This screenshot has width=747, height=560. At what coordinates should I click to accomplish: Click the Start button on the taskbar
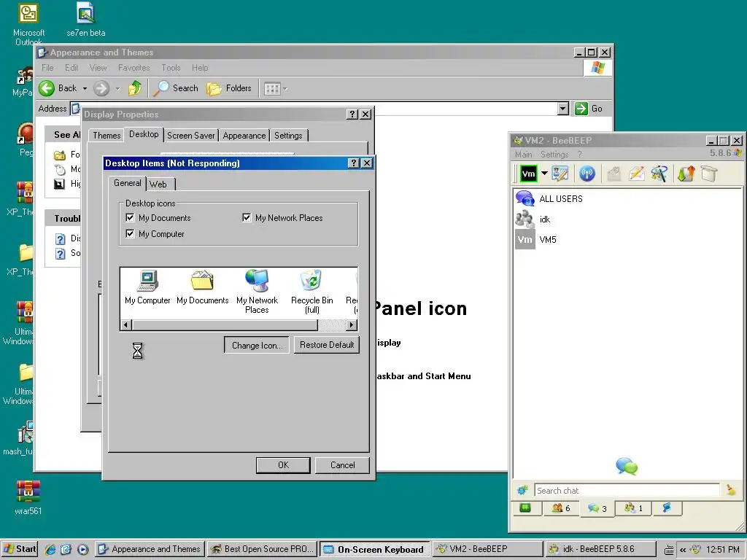pos(20,549)
